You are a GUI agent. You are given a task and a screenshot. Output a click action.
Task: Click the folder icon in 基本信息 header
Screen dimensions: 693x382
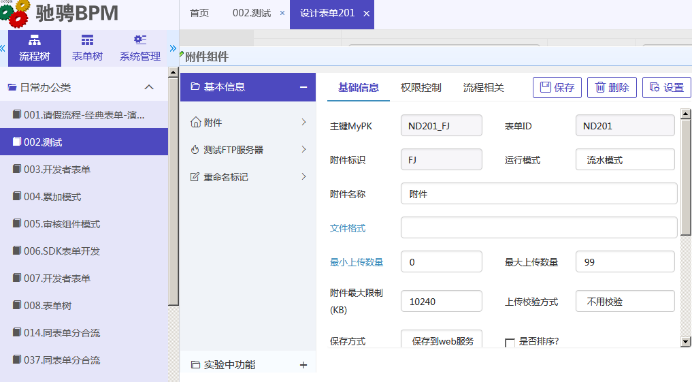[195, 87]
